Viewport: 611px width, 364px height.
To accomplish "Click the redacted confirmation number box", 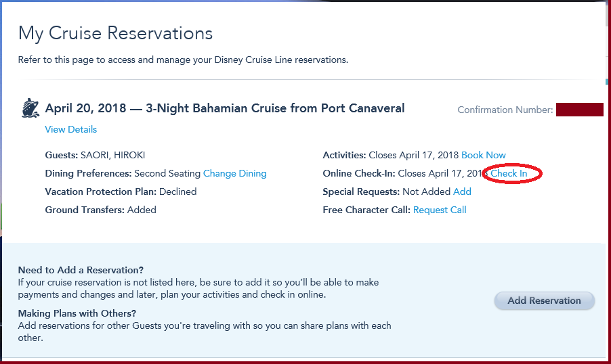I will click(580, 110).
